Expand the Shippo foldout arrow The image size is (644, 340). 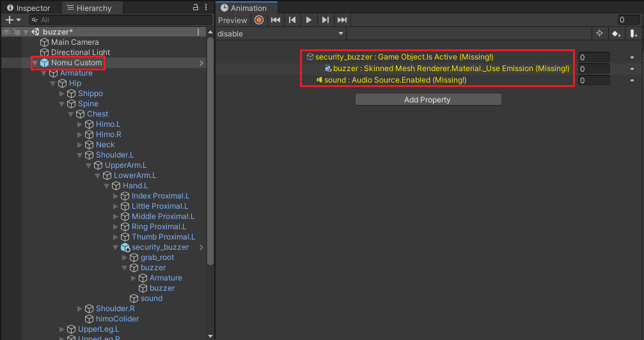pos(61,93)
